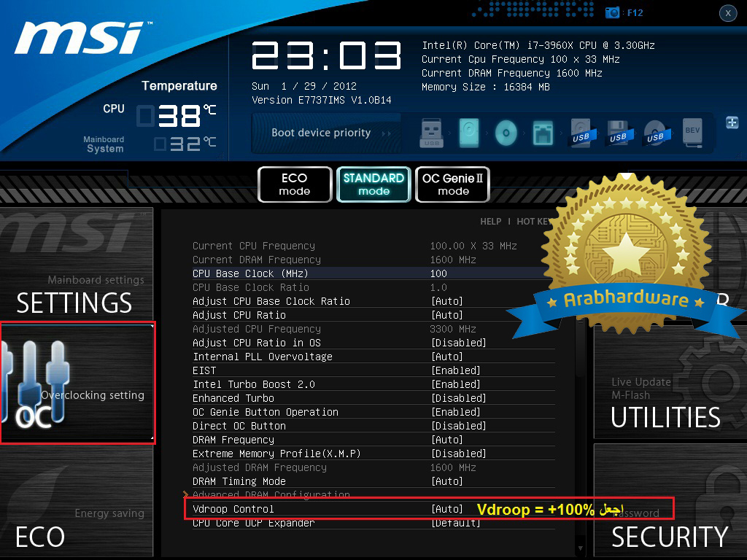Image resolution: width=747 pixels, height=560 pixels.
Task: Click the Current CPU Frequency 100.00 X 33 row
Action: pos(373,246)
